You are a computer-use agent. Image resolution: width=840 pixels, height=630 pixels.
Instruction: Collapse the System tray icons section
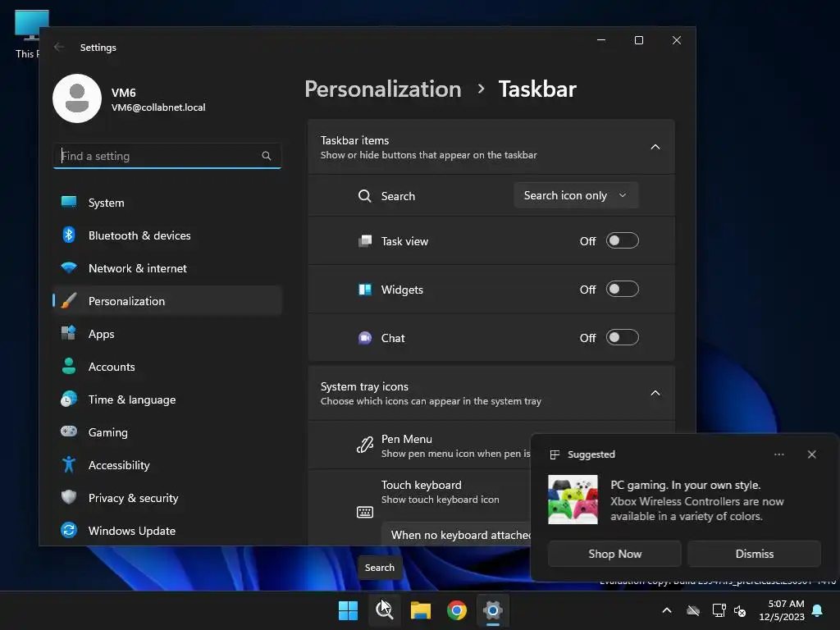tap(655, 393)
